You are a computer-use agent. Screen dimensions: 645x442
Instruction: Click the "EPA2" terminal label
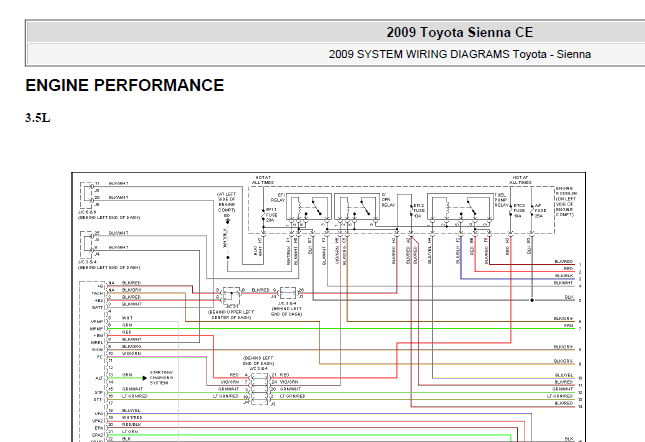click(97, 435)
